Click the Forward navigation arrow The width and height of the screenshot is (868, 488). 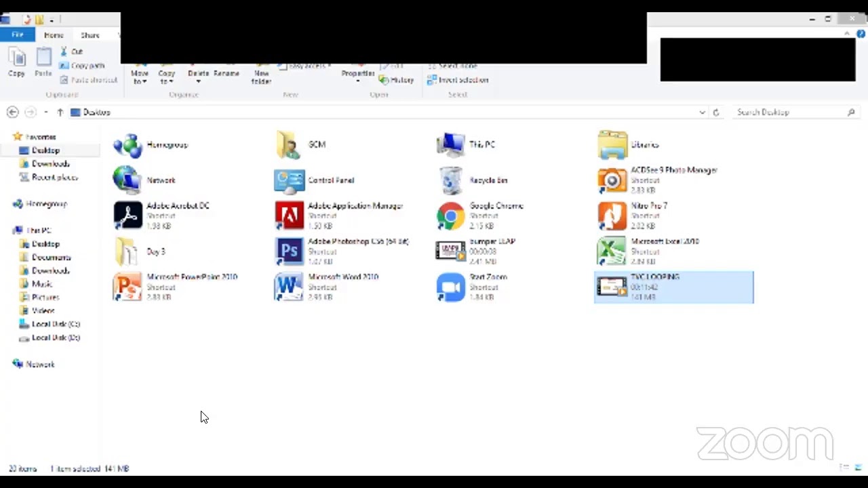point(30,113)
